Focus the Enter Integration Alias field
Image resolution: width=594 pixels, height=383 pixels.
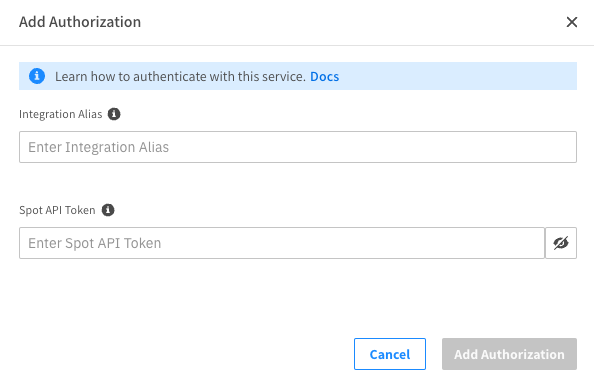click(298, 147)
